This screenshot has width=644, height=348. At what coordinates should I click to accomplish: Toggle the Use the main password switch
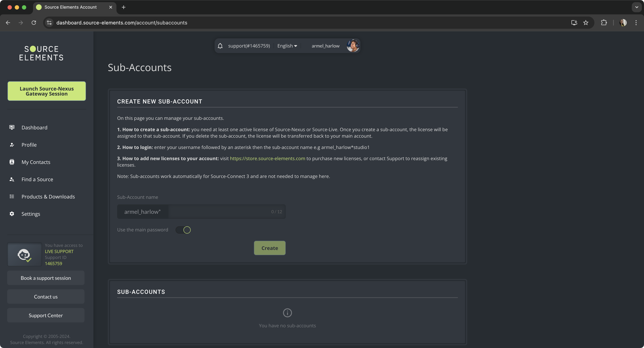pos(183,230)
